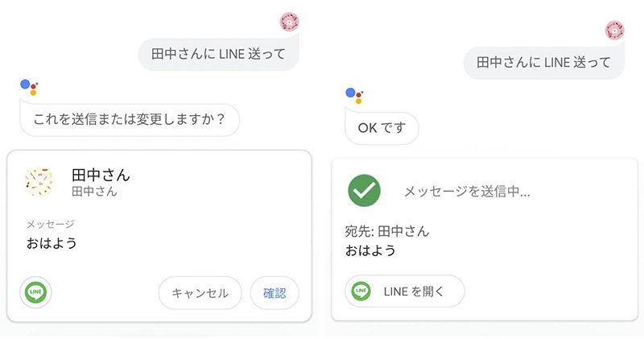
Task: Click 宛先: 田中さん recipient line
Action: click(387, 232)
